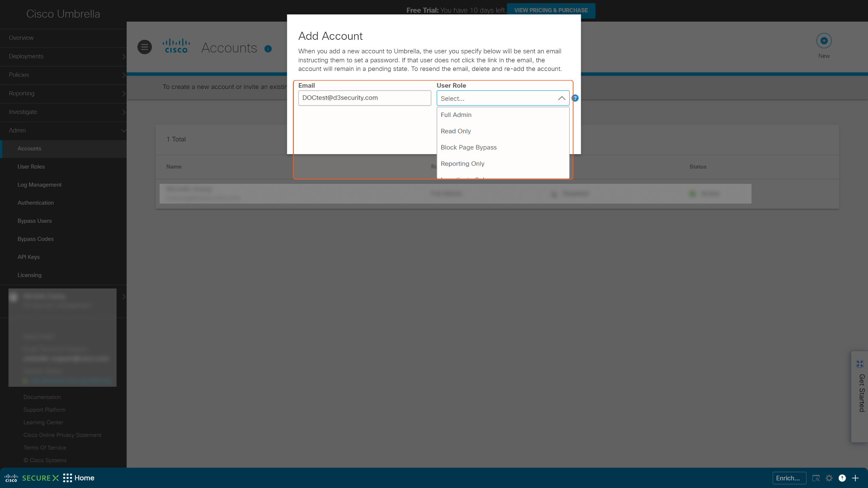
Task: Open the SecureX apps grid icon
Action: (67, 478)
